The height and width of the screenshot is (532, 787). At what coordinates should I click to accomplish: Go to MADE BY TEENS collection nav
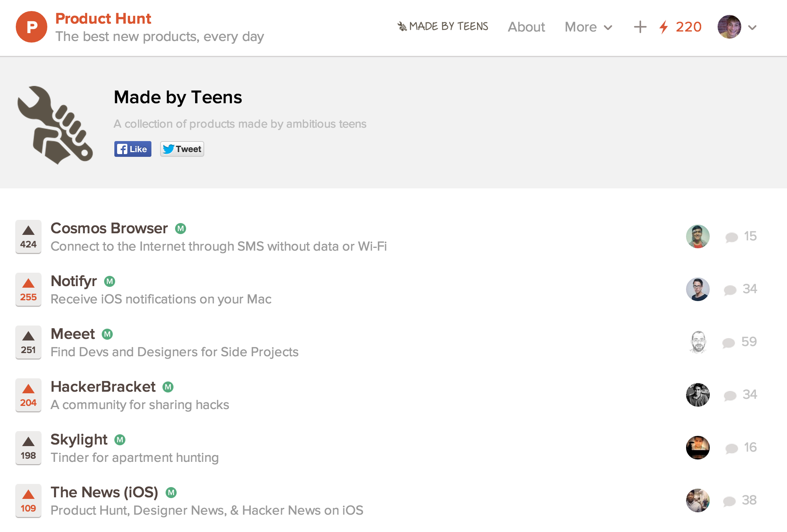tap(443, 26)
